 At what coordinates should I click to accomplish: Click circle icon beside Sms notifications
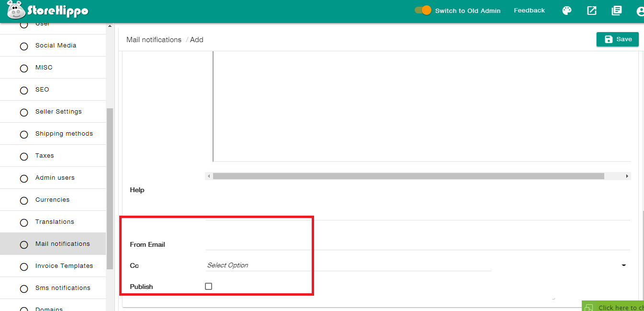click(x=24, y=289)
